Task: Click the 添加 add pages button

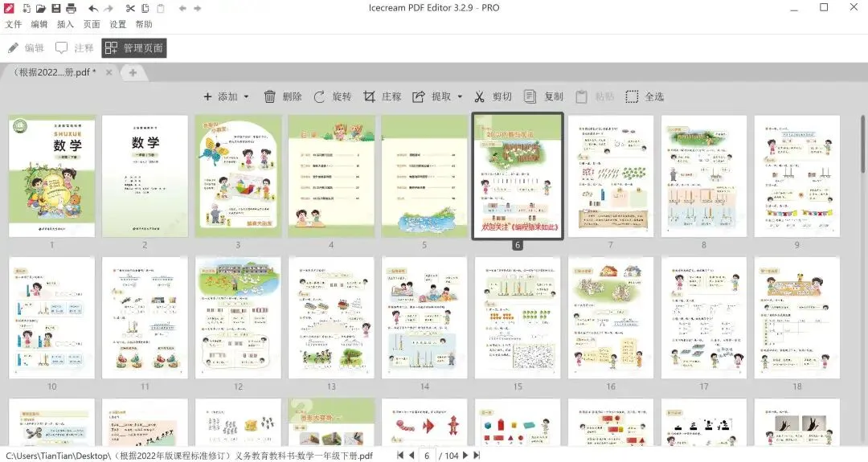Action: [220, 97]
